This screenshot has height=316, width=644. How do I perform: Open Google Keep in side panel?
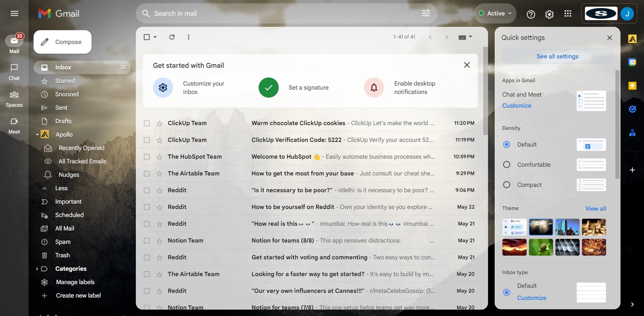(x=632, y=86)
